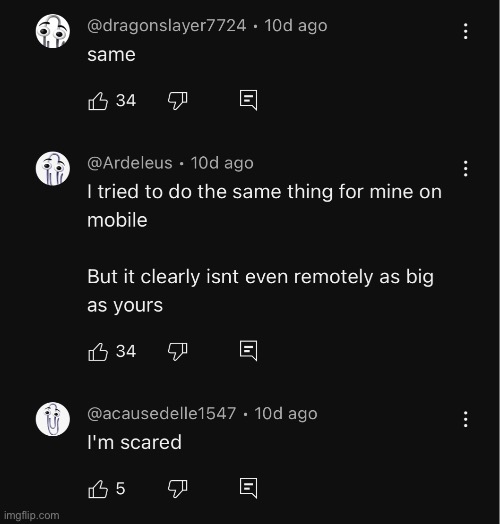Open the three-dot menu on Ardeleus's comment
The width and height of the screenshot is (500, 524).
click(x=466, y=168)
